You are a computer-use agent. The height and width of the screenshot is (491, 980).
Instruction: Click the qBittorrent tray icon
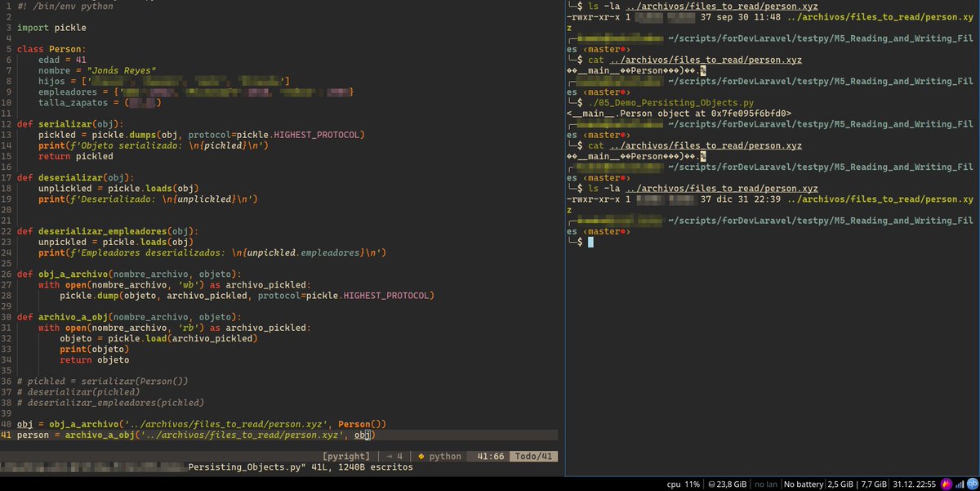[972, 484]
